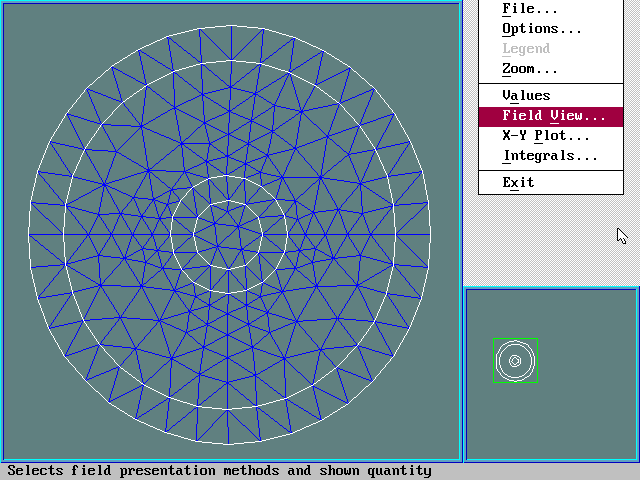Click the leftmost point of the outer mesh circle
This screenshot has width=640, height=480.
[x=28, y=234]
